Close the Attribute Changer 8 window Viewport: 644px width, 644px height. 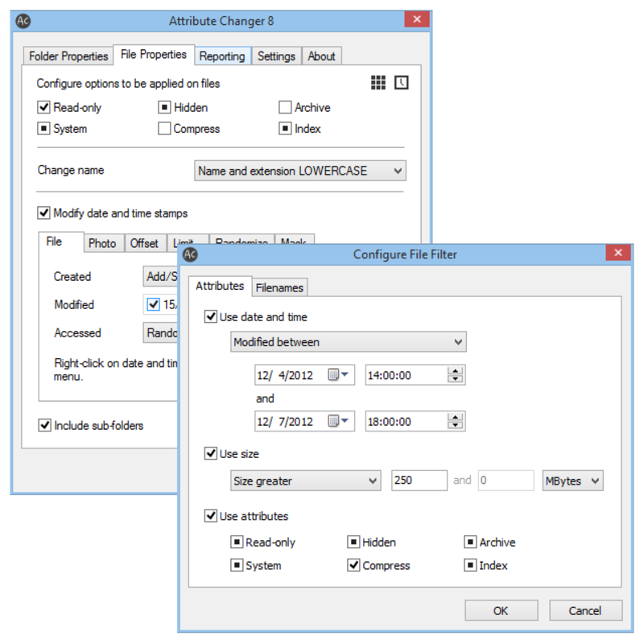tap(417, 19)
